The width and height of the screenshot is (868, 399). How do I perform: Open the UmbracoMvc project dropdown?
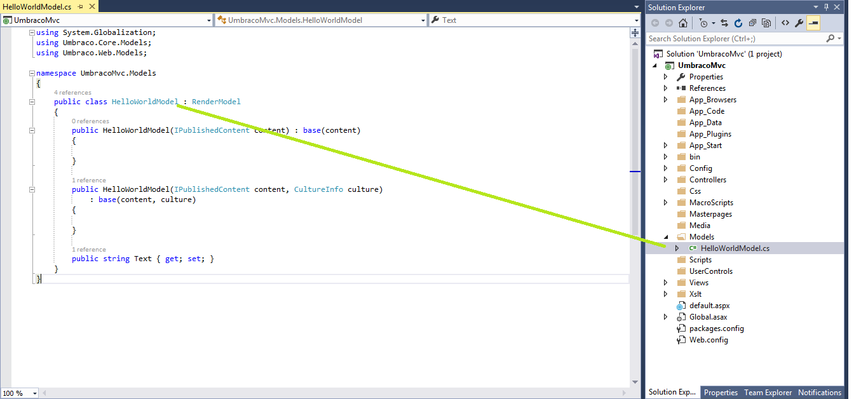208,20
